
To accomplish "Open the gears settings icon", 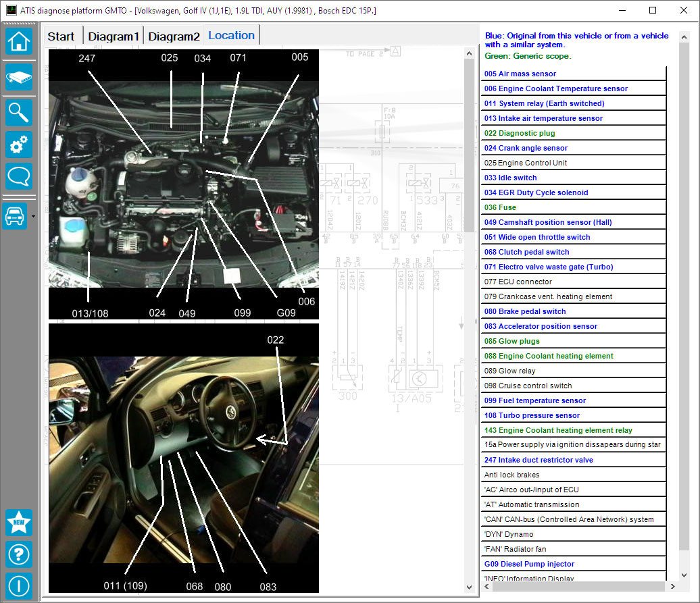I will 19,145.
